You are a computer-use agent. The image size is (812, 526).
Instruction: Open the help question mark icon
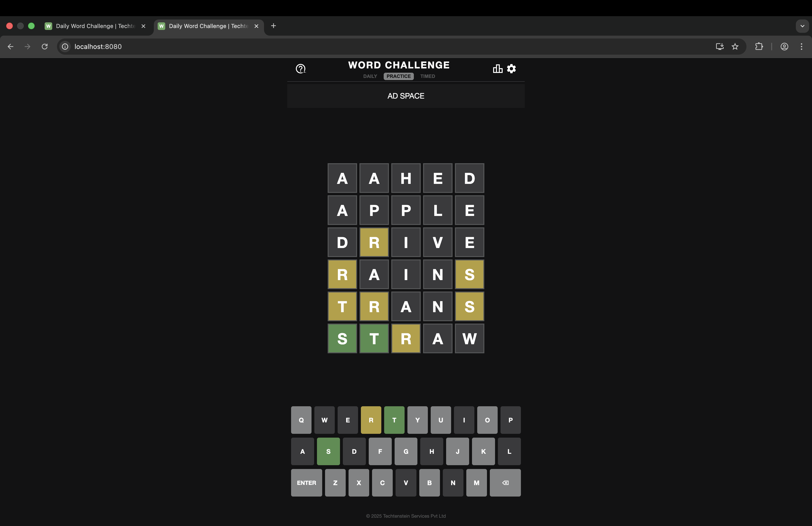pos(300,69)
